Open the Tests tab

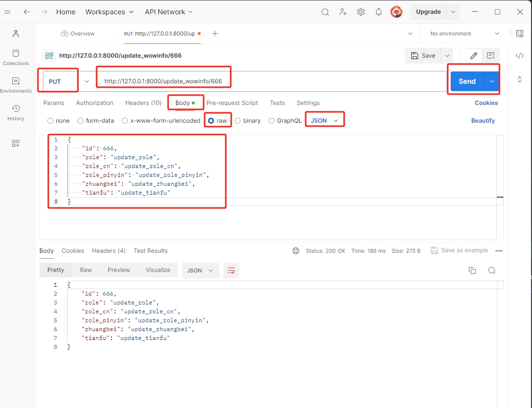(x=277, y=103)
